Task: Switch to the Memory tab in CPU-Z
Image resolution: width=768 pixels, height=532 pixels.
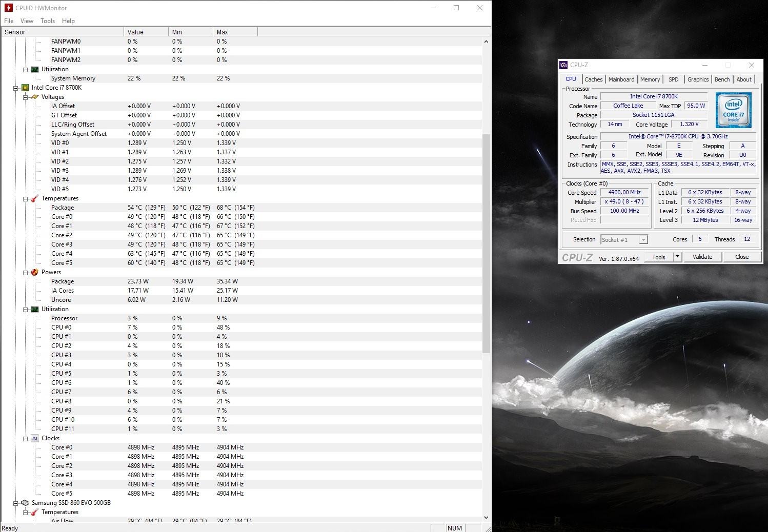Action: pos(650,79)
